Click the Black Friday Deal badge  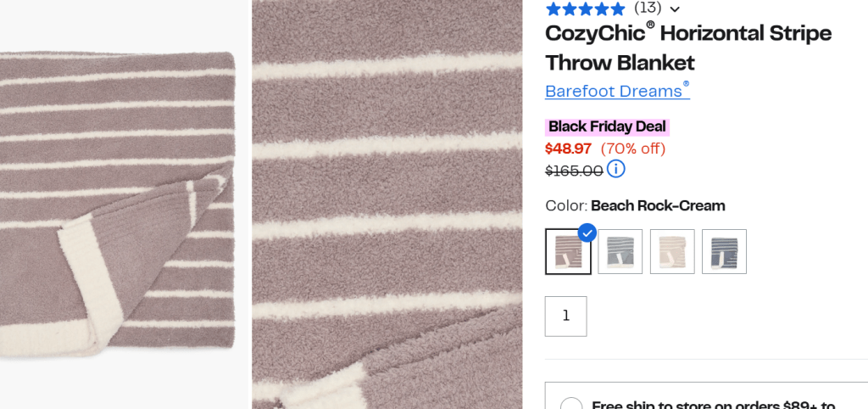[607, 126]
